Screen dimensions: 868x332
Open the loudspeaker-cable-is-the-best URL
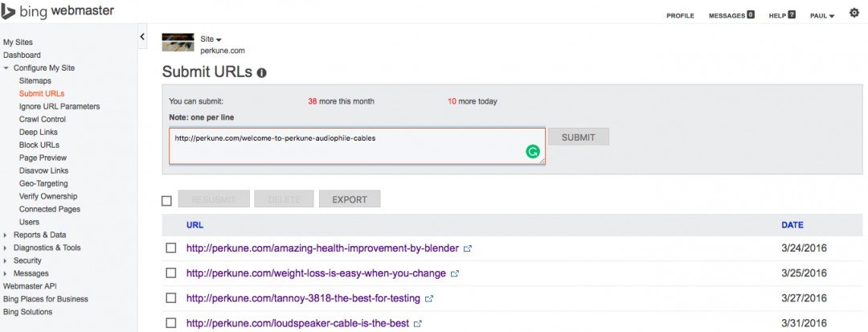click(298, 323)
